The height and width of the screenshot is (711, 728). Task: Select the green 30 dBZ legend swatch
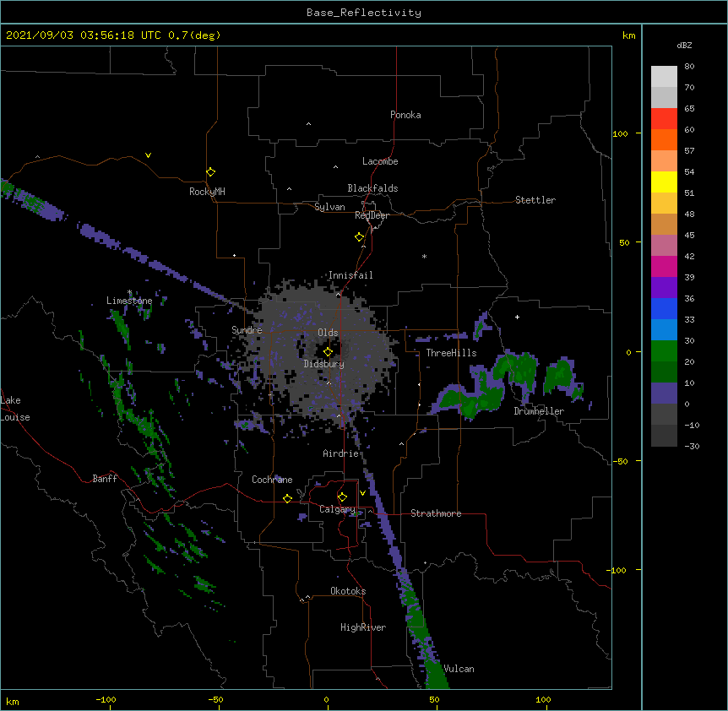tap(664, 351)
